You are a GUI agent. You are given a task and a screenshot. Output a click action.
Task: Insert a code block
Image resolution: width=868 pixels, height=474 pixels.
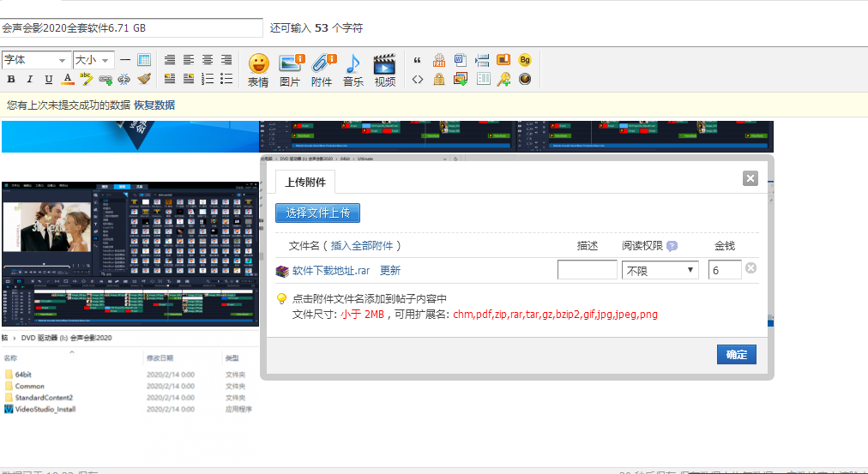pos(418,79)
